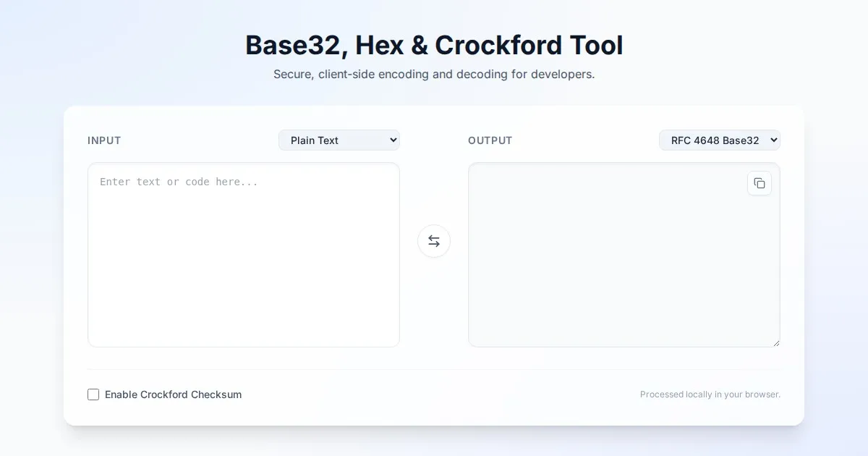Click the copy output icon

[x=759, y=183]
